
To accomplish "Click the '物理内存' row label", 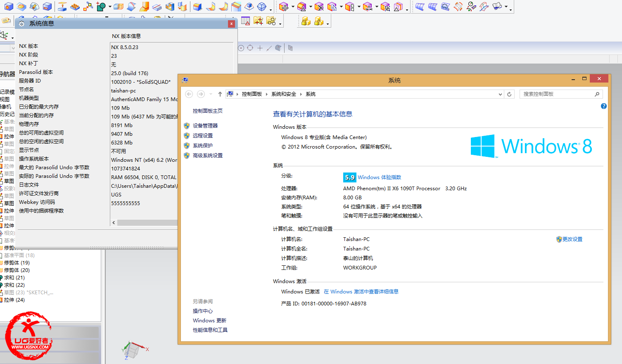I will click(29, 124).
